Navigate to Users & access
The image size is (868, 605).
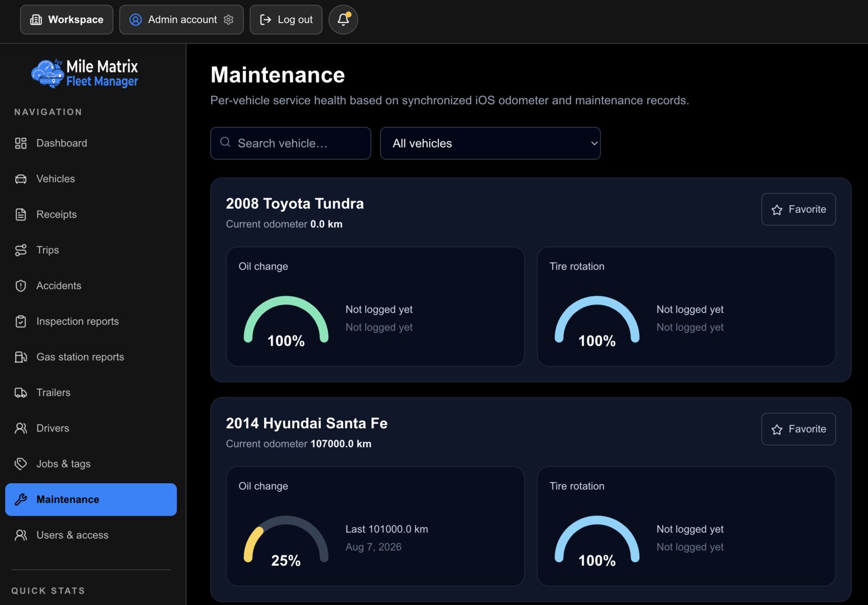coord(91,535)
